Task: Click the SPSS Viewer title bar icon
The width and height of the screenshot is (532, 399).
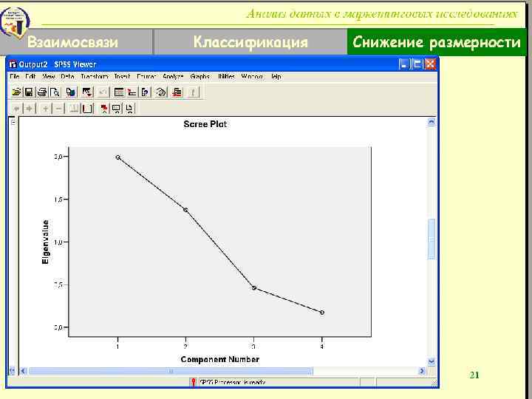Action: click(13, 64)
